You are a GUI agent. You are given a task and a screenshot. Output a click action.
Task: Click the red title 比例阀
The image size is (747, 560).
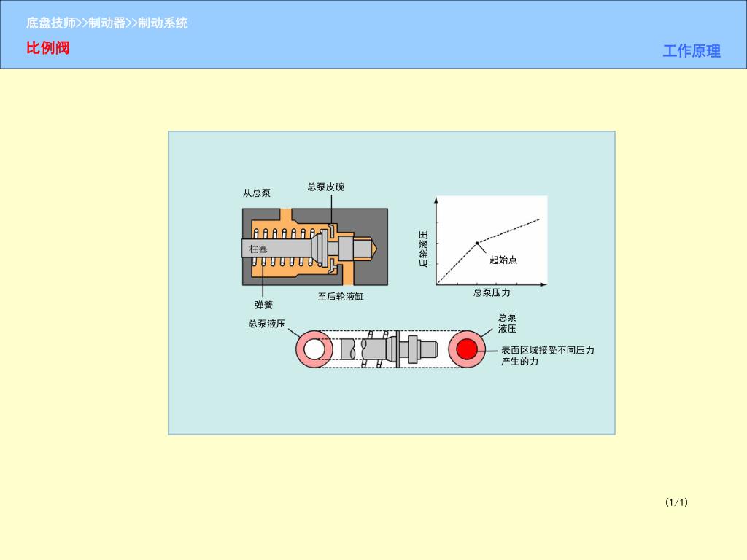pos(47,48)
